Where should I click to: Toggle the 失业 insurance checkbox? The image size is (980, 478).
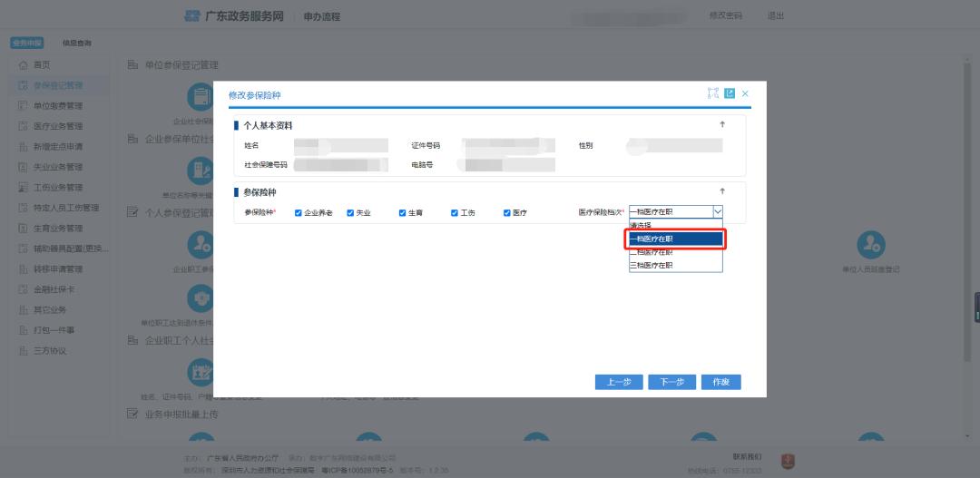click(x=350, y=212)
